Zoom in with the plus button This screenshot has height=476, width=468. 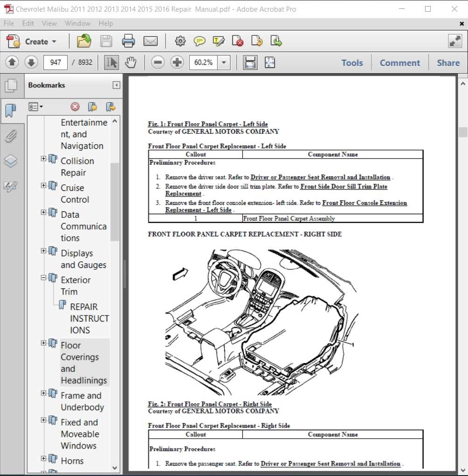tap(177, 63)
